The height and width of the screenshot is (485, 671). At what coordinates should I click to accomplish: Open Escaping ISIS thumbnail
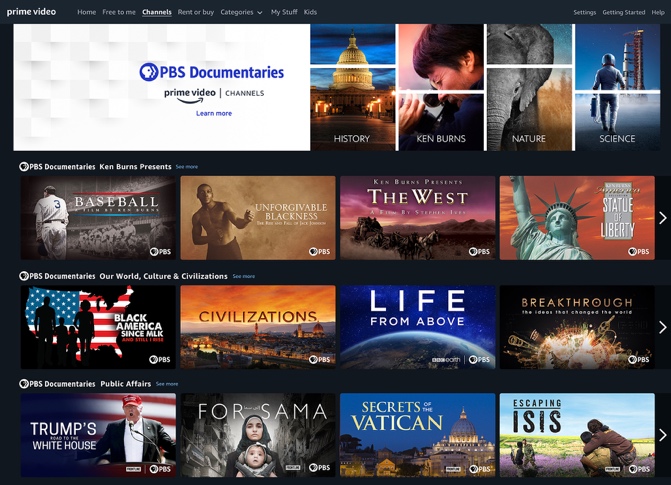pos(577,435)
